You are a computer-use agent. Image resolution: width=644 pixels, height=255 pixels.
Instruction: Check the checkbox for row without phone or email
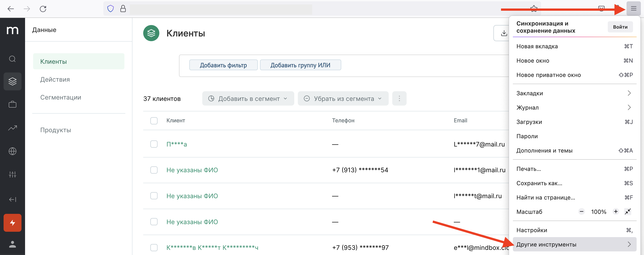[x=154, y=222]
